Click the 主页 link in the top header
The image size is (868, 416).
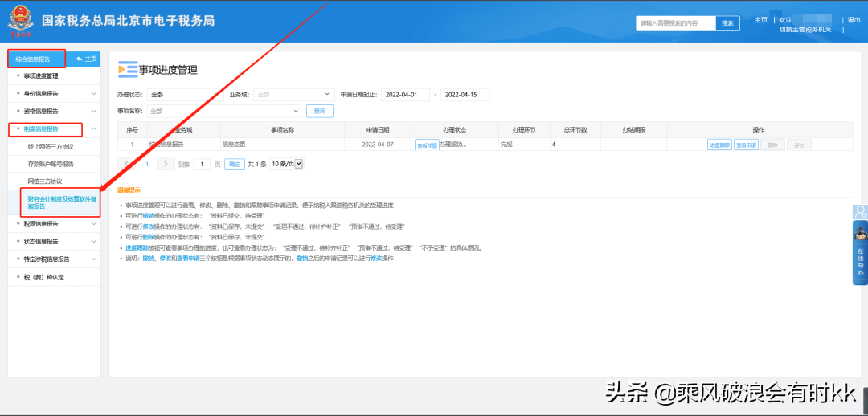(x=760, y=20)
